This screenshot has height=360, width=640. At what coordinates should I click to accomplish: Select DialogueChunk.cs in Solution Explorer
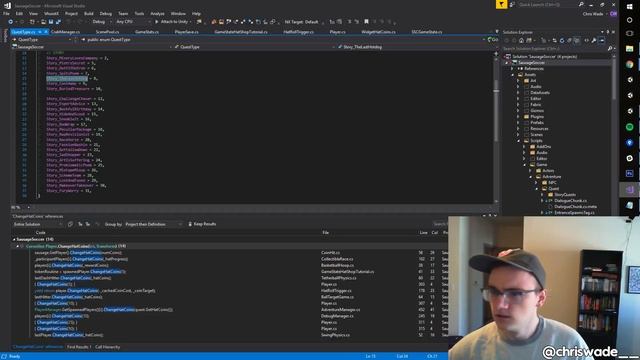571,201
